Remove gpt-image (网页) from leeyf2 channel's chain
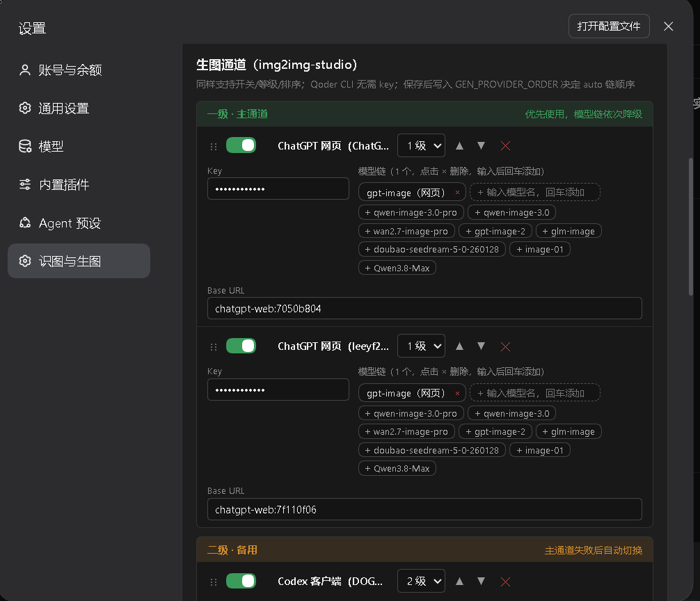This screenshot has height=601, width=700. (457, 393)
